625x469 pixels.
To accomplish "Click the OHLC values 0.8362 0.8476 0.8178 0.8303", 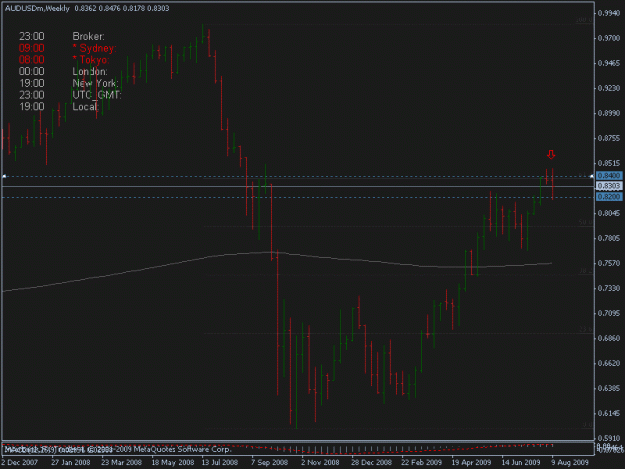I will click(x=122, y=8).
